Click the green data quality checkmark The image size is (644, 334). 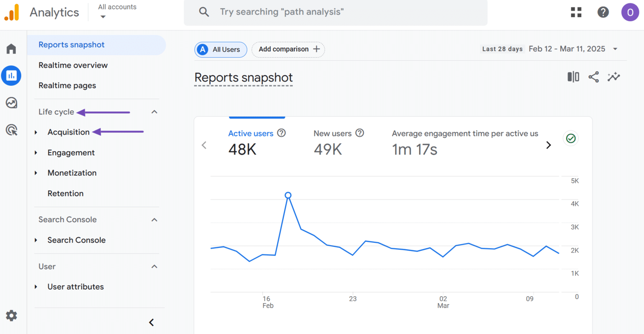point(571,138)
